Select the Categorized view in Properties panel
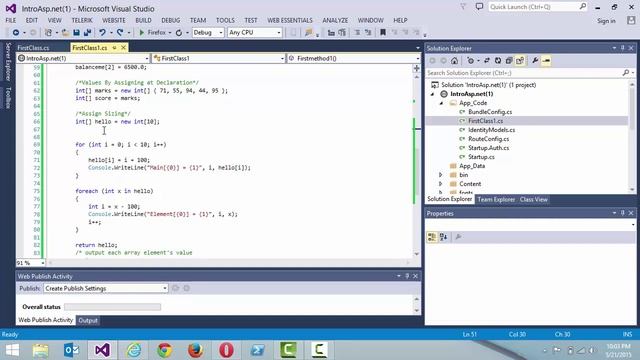The image size is (640, 360). [x=432, y=237]
